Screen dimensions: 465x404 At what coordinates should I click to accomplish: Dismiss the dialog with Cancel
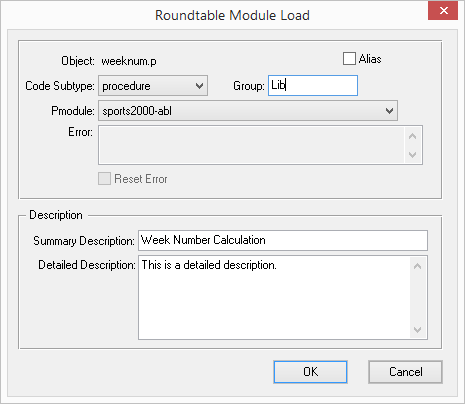click(x=405, y=372)
